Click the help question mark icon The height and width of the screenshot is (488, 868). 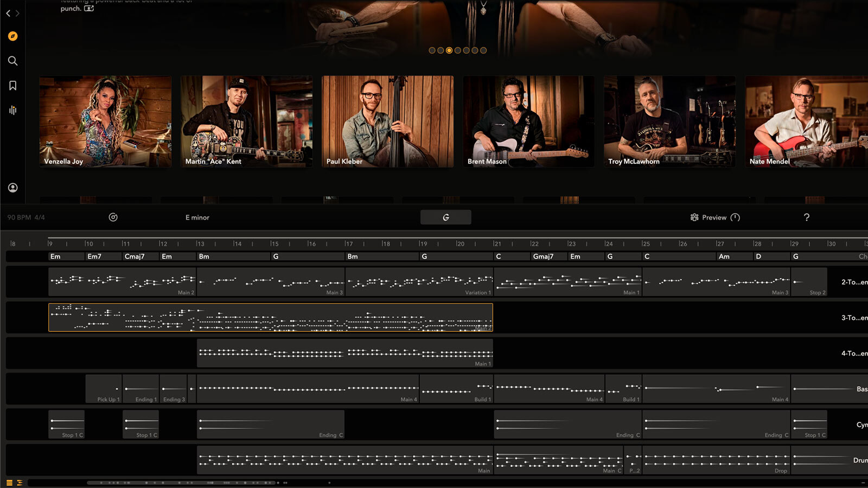tap(806, 217)
